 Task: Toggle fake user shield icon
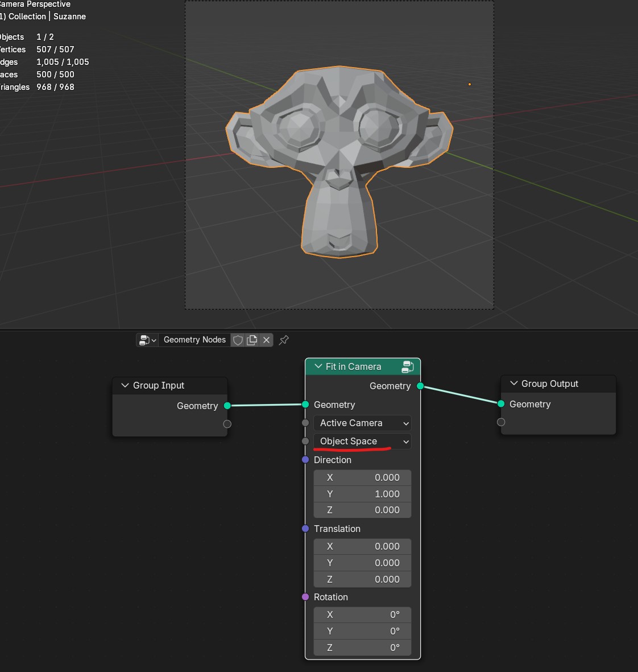pos(238,340)
